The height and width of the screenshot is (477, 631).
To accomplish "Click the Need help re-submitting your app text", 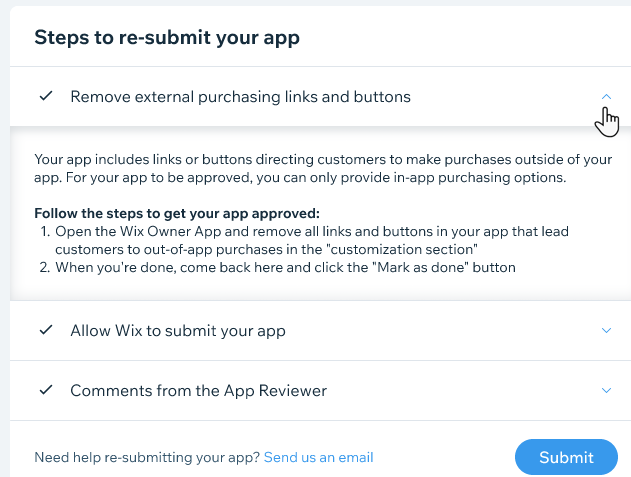I will click(147, 457).
